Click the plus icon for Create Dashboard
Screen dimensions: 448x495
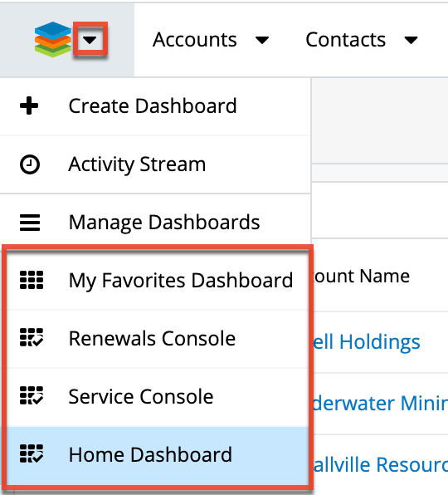(x=29, y=105)
